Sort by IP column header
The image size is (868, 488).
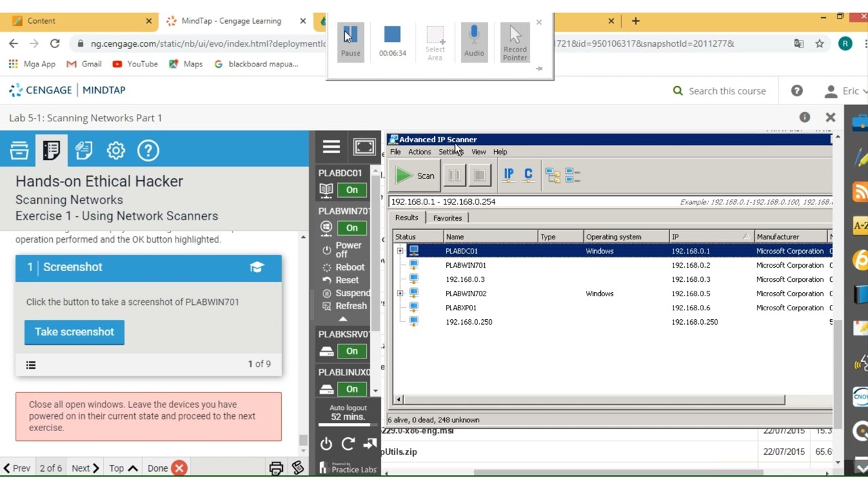click(x=711, y=237)
